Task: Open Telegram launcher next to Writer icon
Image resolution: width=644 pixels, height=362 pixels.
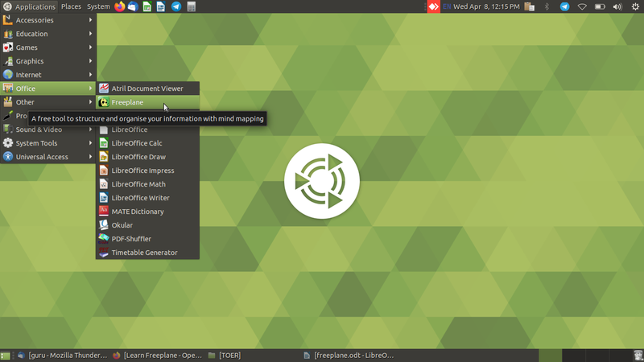Action: [176, 6]
